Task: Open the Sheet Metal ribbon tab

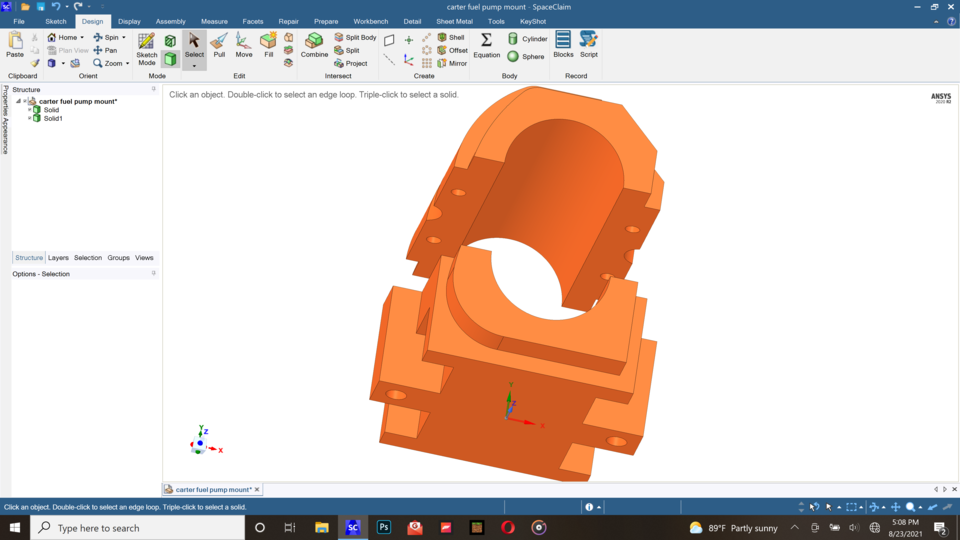Action: pyautogui.click(x=454, y=21)
